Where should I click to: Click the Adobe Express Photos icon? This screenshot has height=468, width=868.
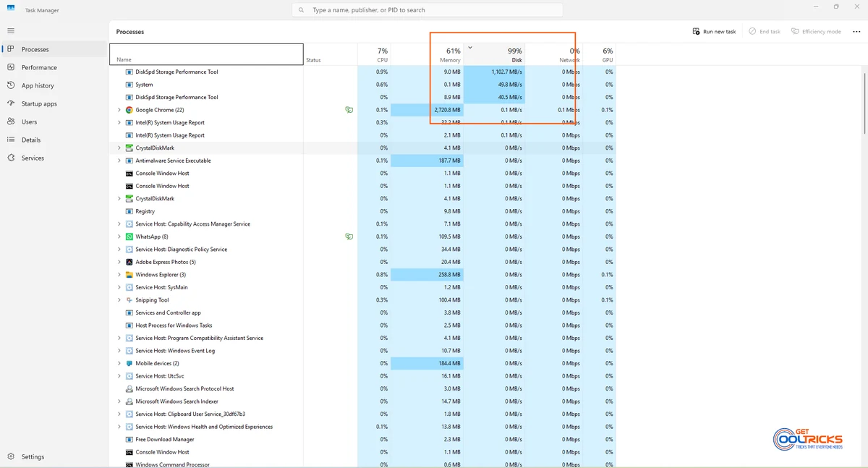tap(129, 262)
